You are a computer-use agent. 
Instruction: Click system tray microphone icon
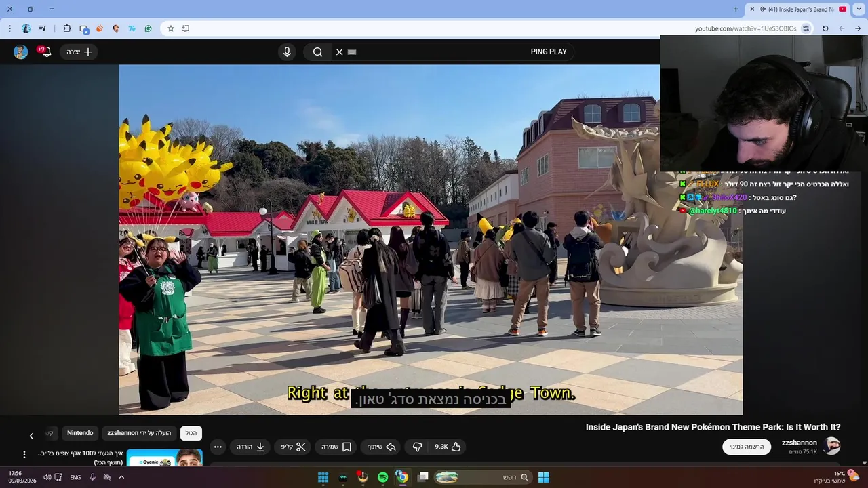coord(93,477)
